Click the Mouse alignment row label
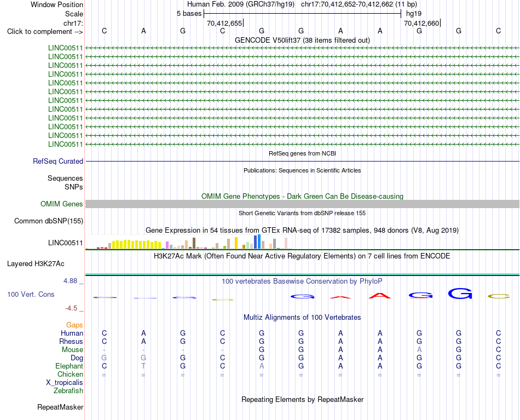Viewport: 520px width, 420px height. [x=72, y=350]
